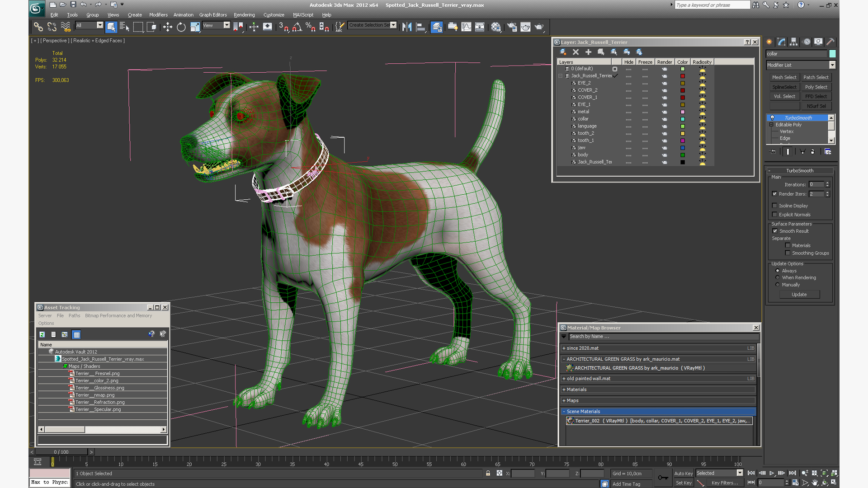This screenshot has width=868, height=488.
Task: Enable Separate by Smoothing Groups checkbox
Action: coord(788,253)
